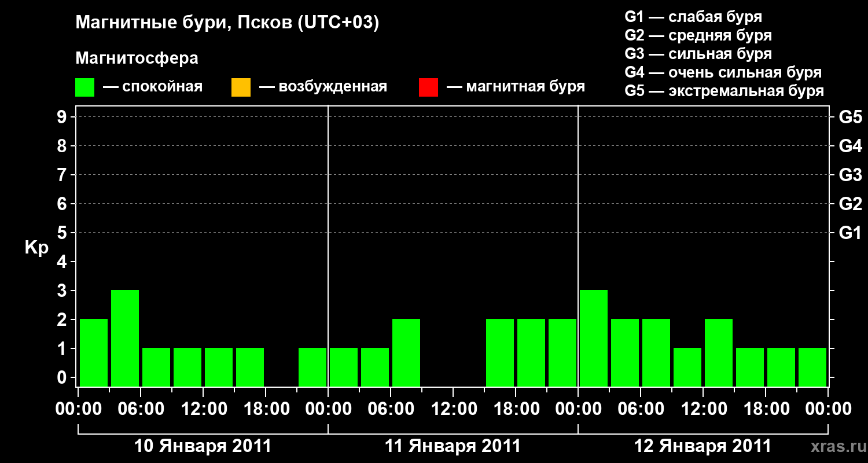This screenshot has height=463, width=868.
Task: Click the last bar of 12 Января
Action: 812,367
